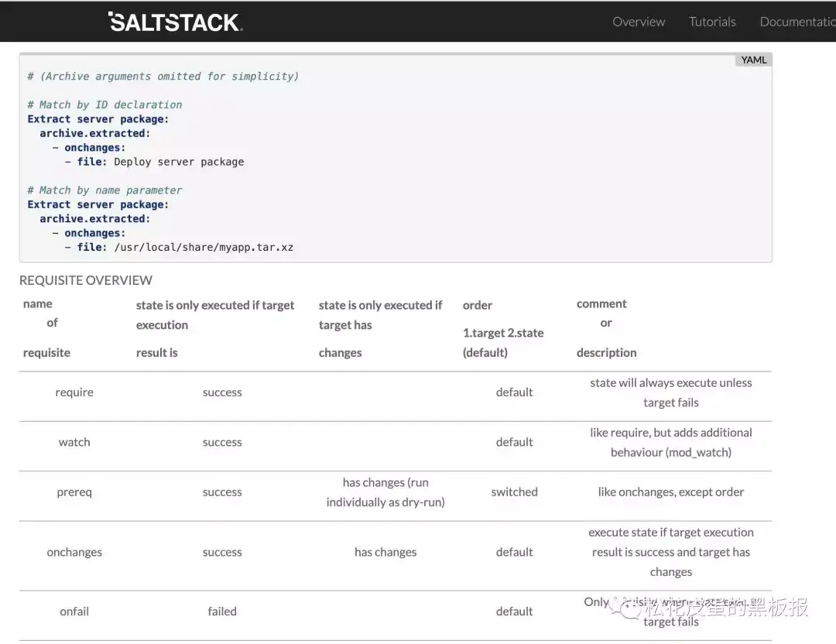The width and height of the screenshot is (836, 644).
Task: Click the 'order' column header
Action: point(478,305)
